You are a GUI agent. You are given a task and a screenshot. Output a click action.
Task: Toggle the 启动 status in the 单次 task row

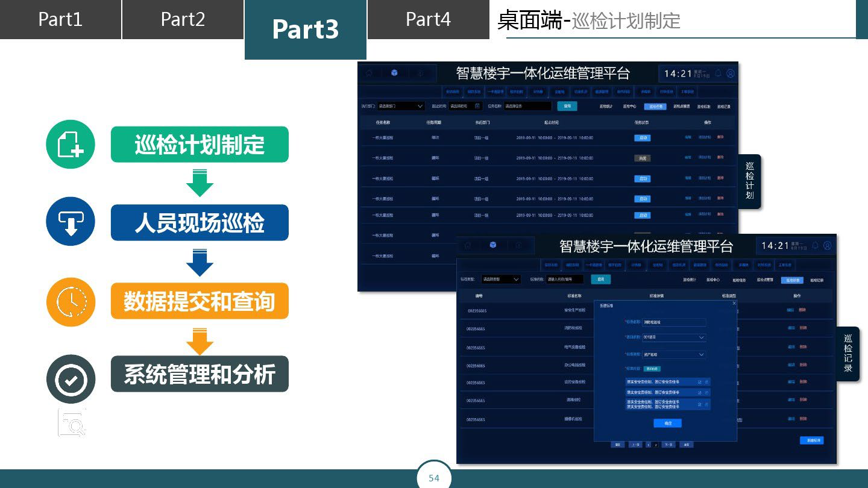[x=643, y=138]
